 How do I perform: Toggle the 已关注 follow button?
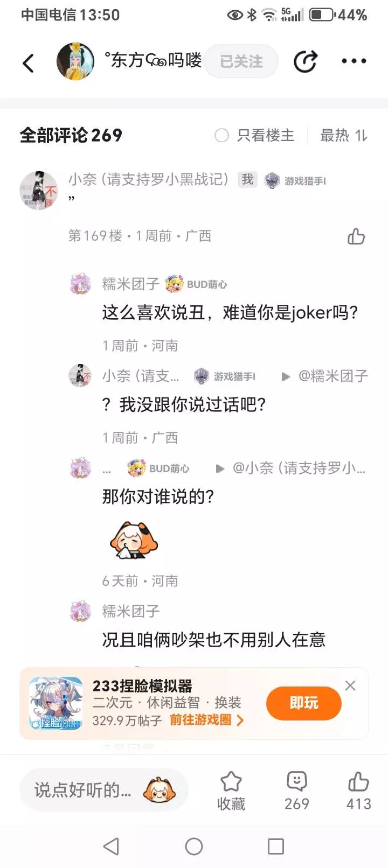241,61
